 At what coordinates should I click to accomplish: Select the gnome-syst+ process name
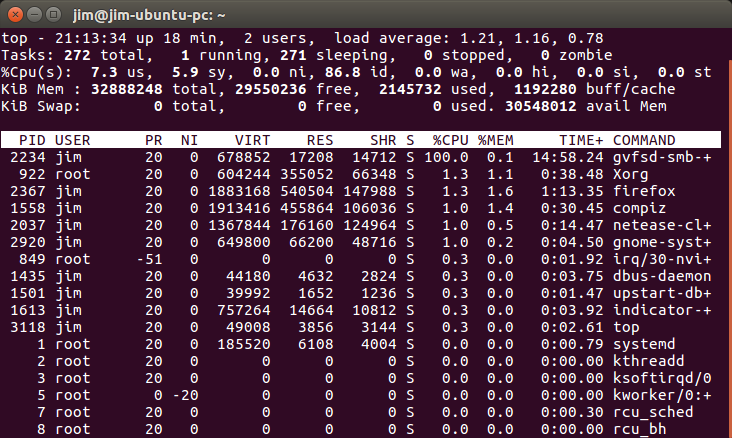(x=662, y=242)
